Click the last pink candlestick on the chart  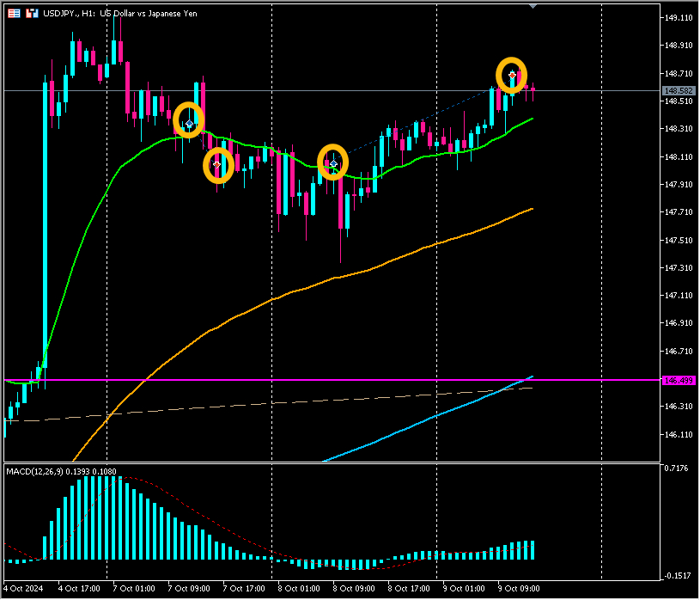533,89
